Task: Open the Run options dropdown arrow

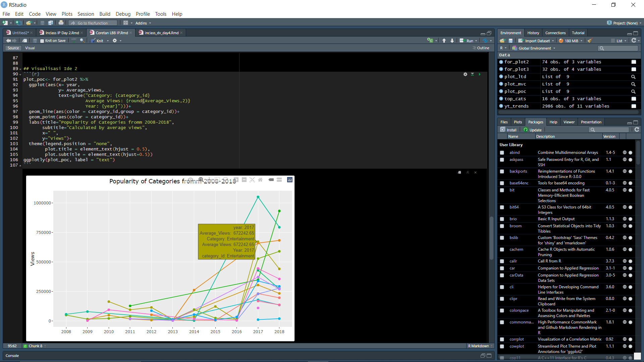Action: (x=476, y=41)
